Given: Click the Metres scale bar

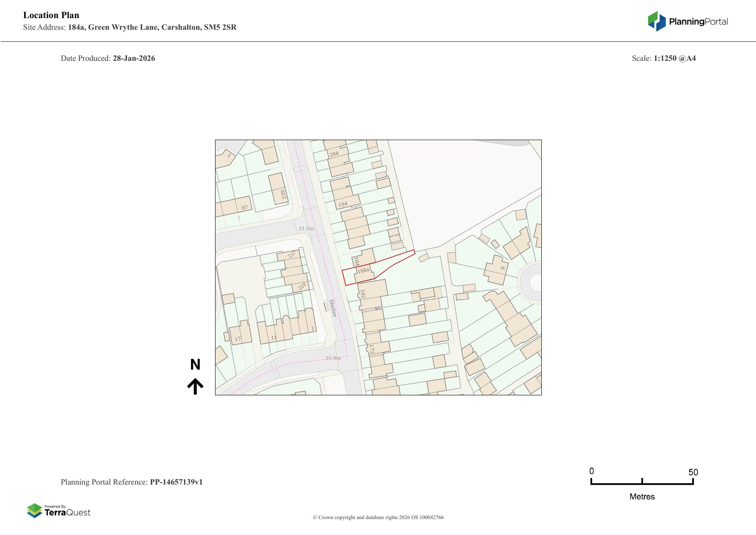Looking at the screenshot, I should (x=642, y=483).
